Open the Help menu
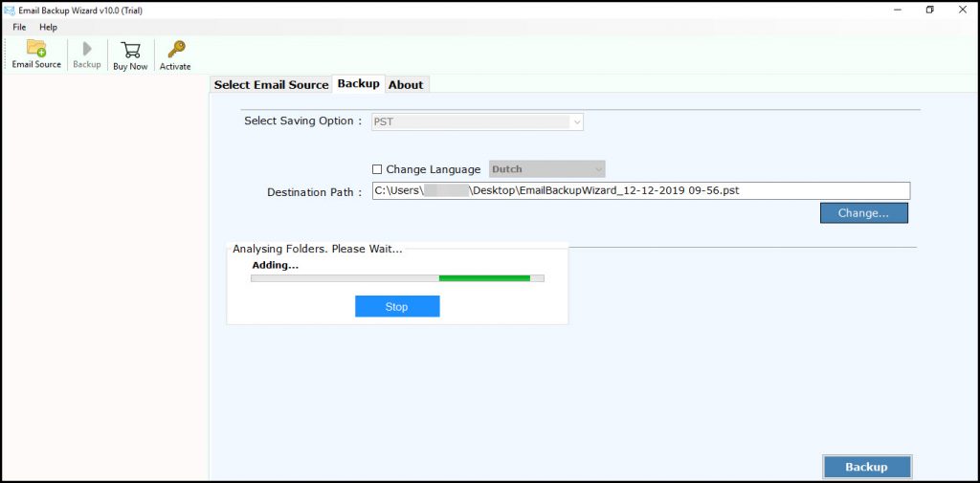This screenshot has width=980, height=483. coord(48,27)
